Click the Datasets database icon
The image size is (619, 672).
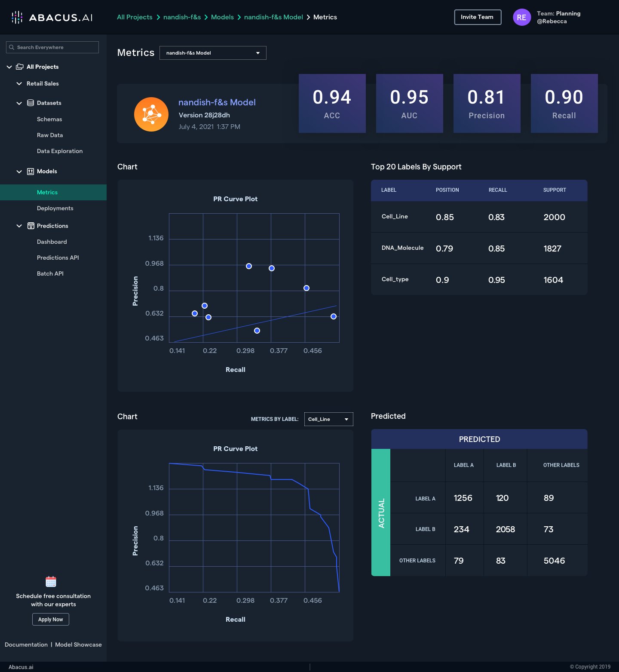click(x=31, y=103)
